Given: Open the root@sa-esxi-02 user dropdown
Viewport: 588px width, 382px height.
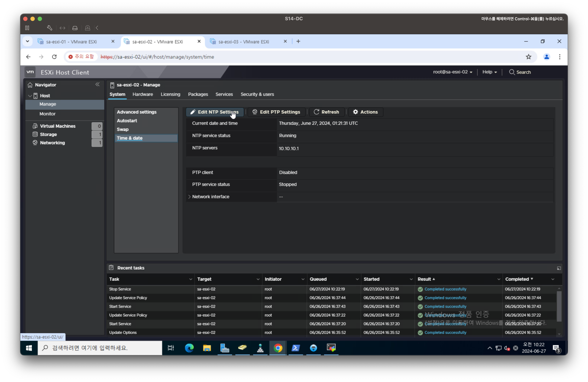Looking at the screenshot, I should pos(452,72).
